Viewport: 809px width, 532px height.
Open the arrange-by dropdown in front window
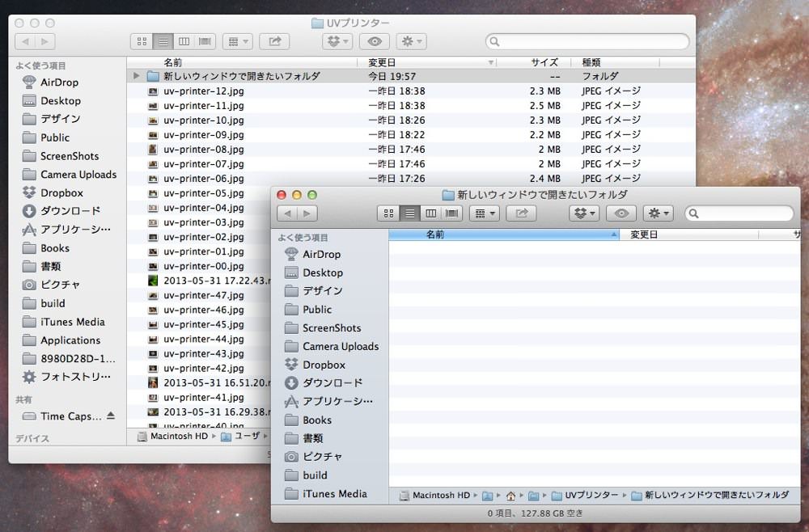coord(485,213)
